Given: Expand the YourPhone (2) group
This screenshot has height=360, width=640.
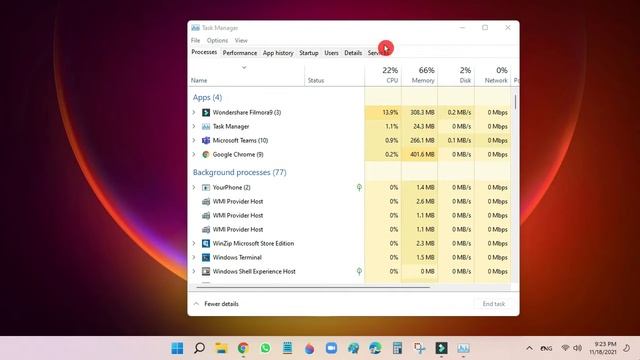Looking at the screenshot, I should click(194, 187).
